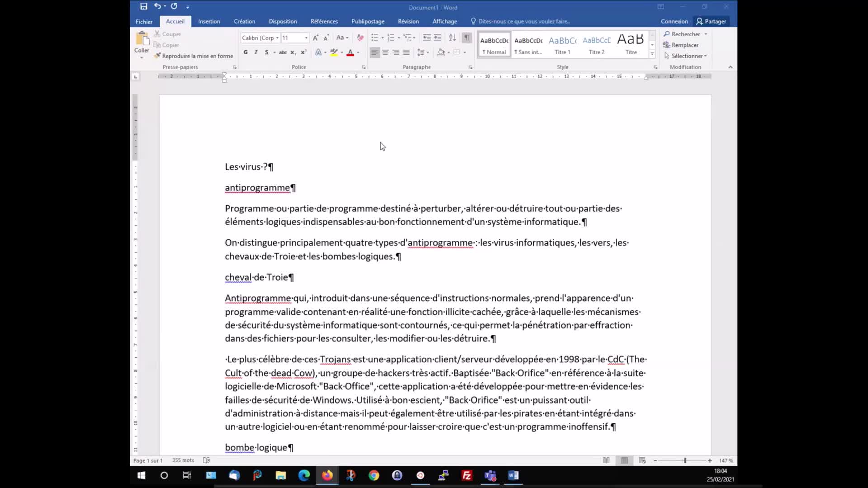The width and height of the screenshot is (868, 488).
Task: Center align the paragraph
Action: (385, 52)
